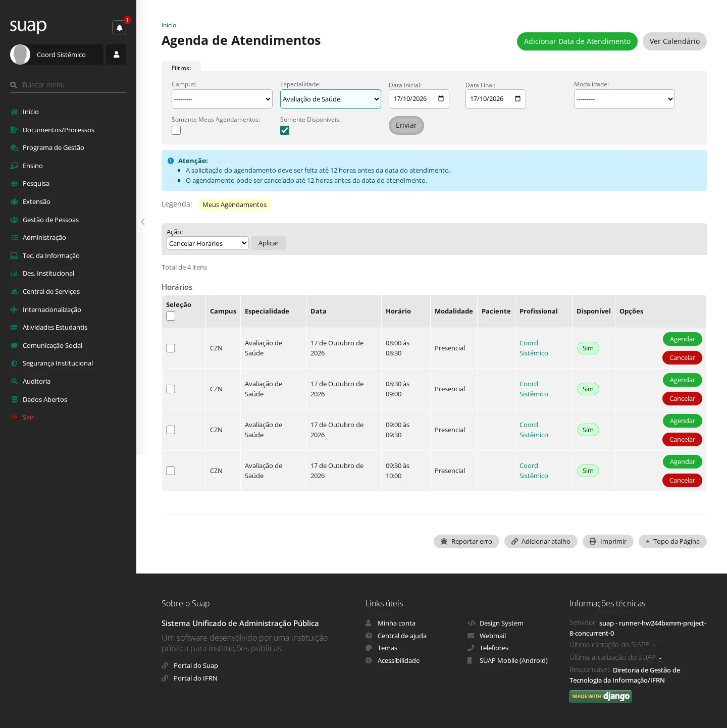Open the Data Final calendar picker icon
The height and width of the screenshot is (728, 727).
coord(517,99)
